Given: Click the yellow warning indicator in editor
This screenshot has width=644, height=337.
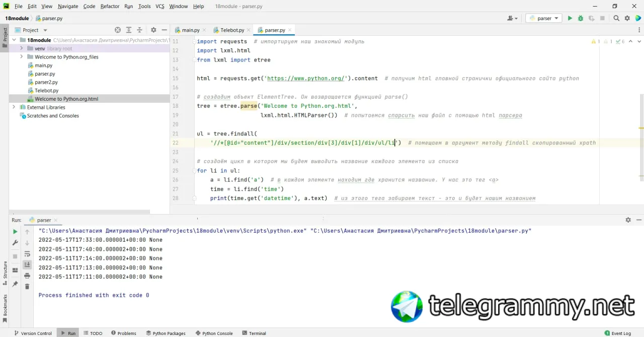Looking at the screenshot, I should click(596, 41).
